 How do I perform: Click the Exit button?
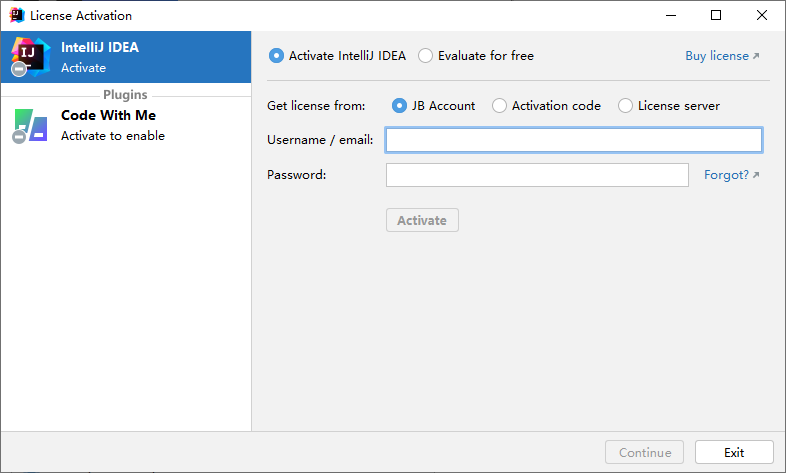[x=734, y=452]
